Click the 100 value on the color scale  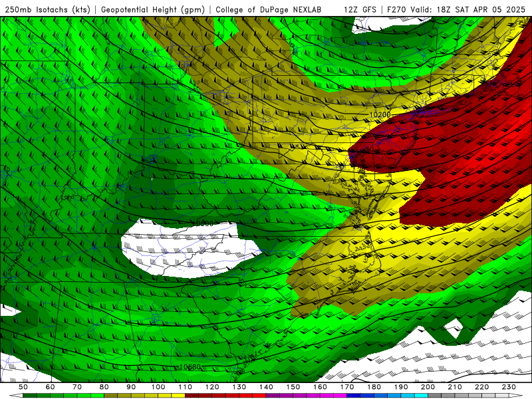[158, 387]
